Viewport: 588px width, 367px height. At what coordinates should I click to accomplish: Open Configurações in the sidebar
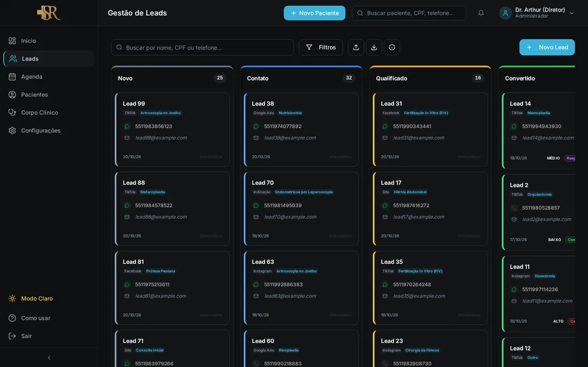[49, 131]
